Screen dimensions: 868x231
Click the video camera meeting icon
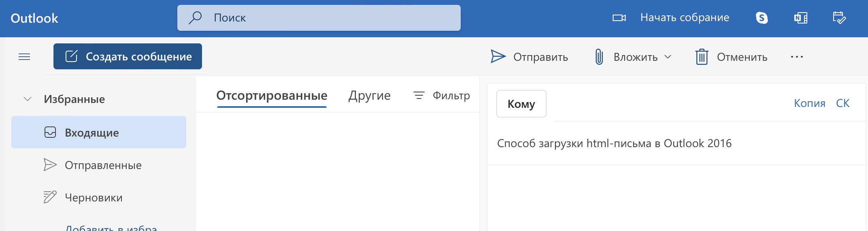tap(619, 18)
